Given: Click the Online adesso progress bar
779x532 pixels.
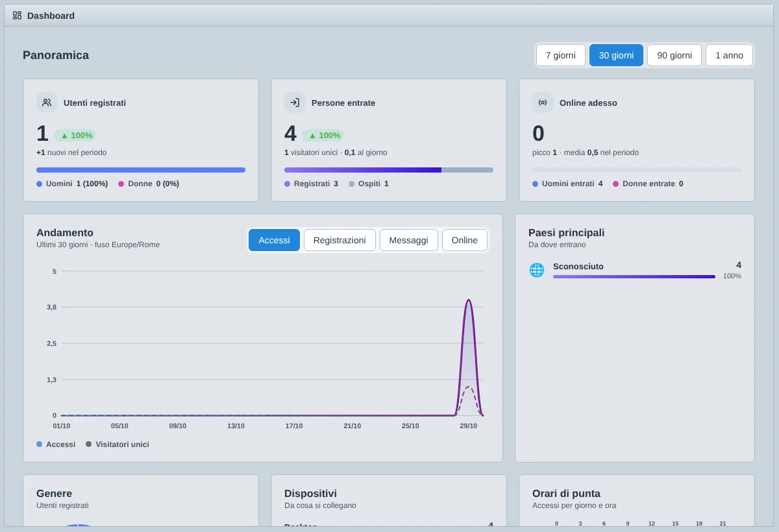Looking at the screenshot, I should [x=637, y=170].
